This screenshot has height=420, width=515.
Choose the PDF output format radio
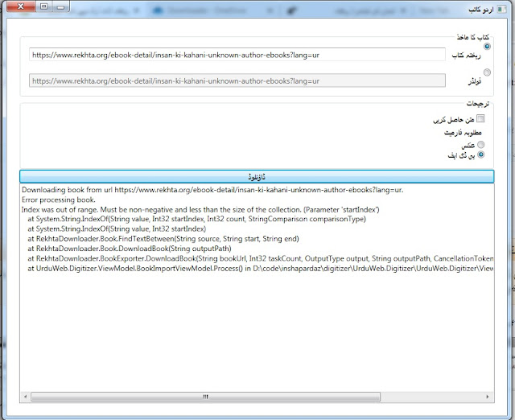point(481,154)
